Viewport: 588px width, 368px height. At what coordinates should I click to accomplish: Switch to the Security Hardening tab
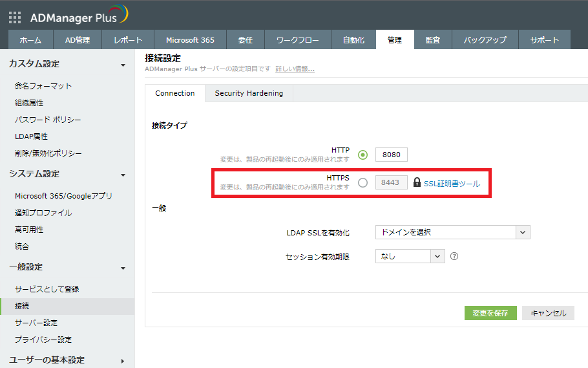coord(249,93)
